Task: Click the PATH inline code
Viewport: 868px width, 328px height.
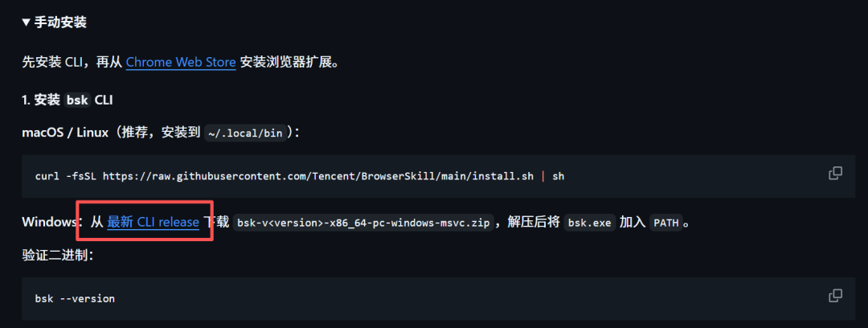Action: (666, 223)
